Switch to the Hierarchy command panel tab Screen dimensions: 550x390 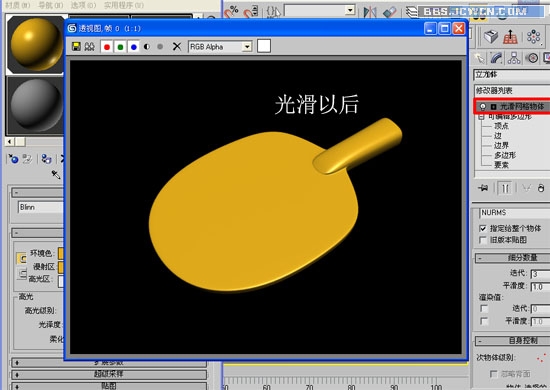pyautogui.click(x=514, y=58)
